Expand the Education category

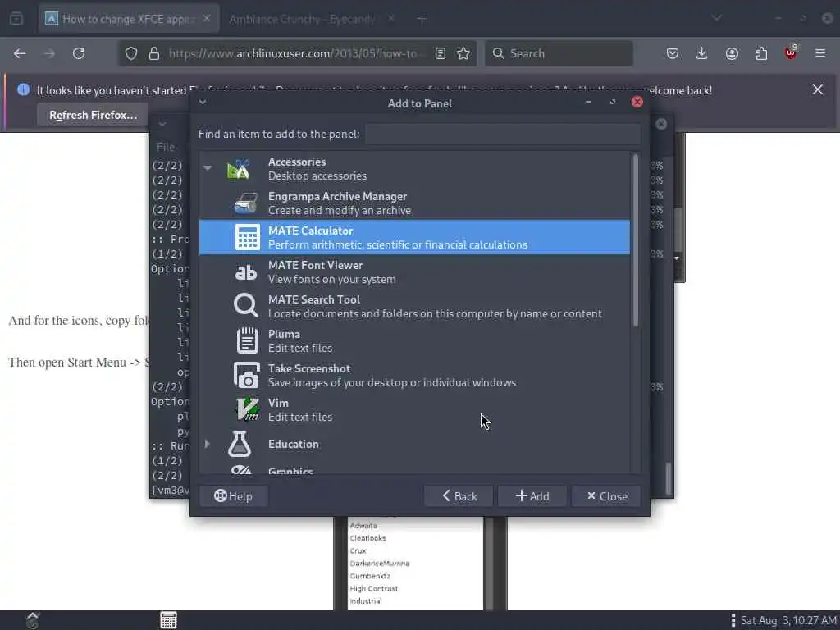coord(208,444)
